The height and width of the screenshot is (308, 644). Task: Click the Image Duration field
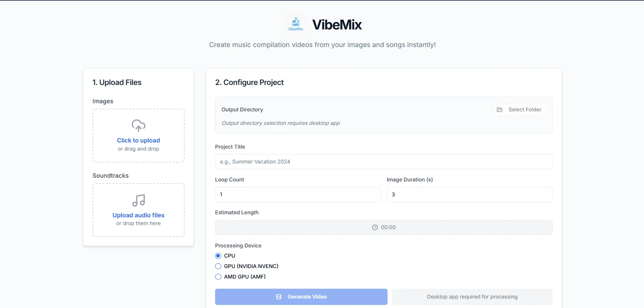(x=469, y=194)
